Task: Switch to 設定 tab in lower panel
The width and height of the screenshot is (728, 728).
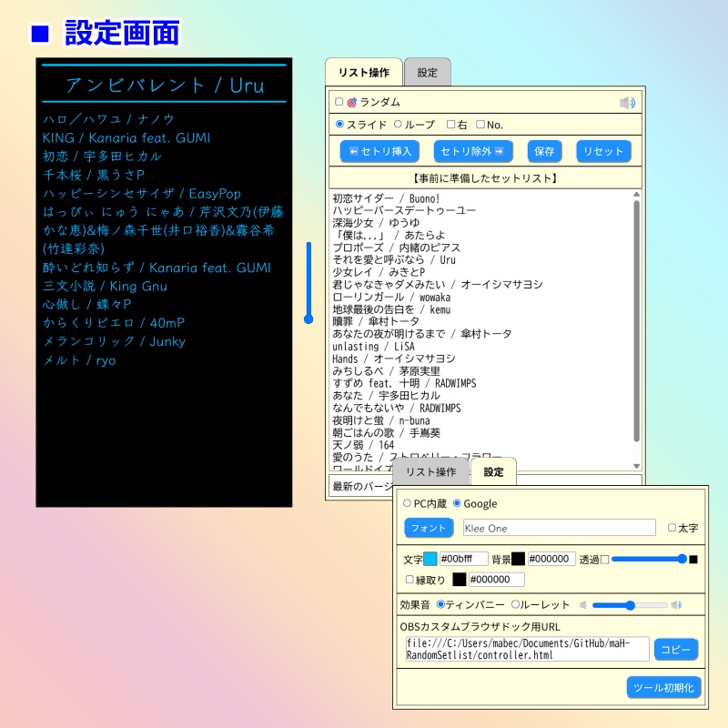Action: (493, 471)
